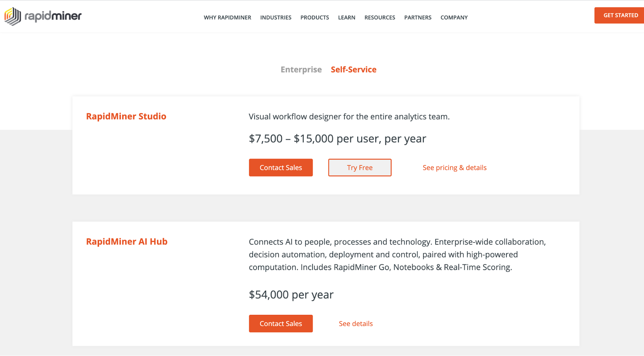Open See pricing & details for Studio

click(x=454, y=167)
